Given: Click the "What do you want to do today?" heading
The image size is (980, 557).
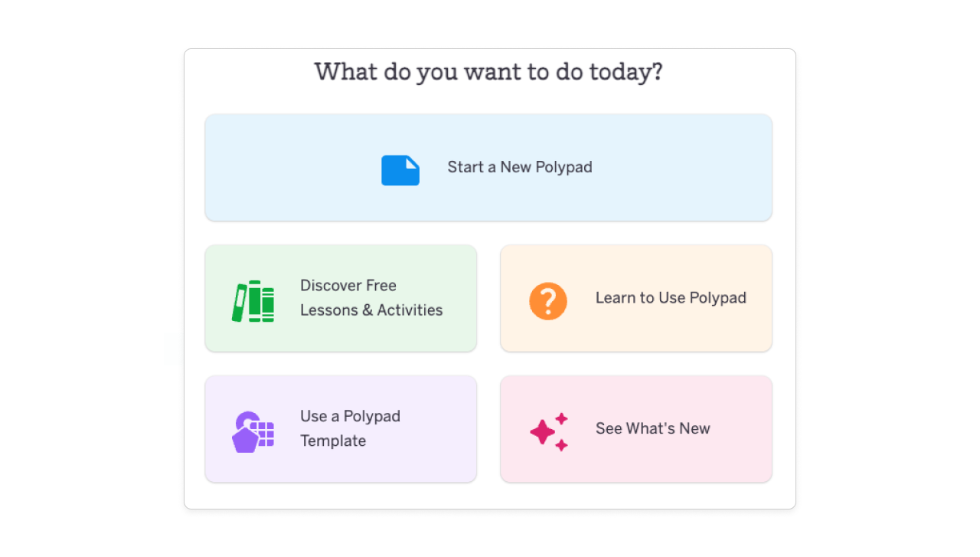Looking at the screenshot, I should pyautogui.click(x=488, y=72).
